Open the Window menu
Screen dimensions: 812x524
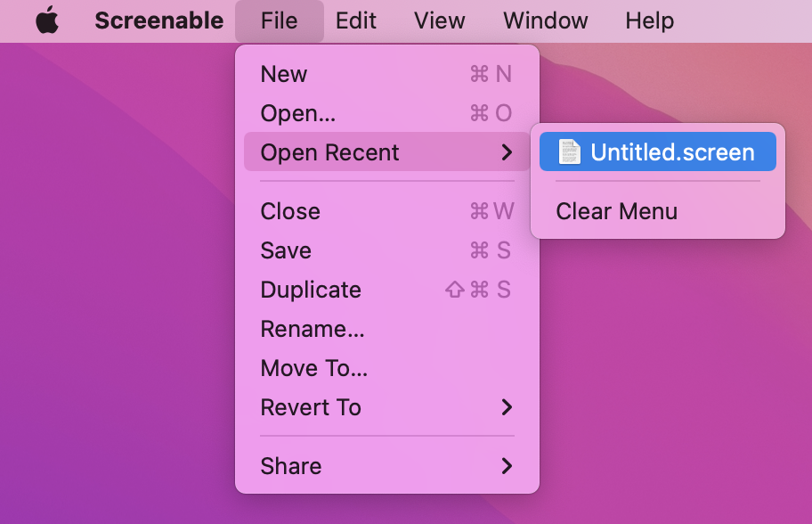click(545, 20)
